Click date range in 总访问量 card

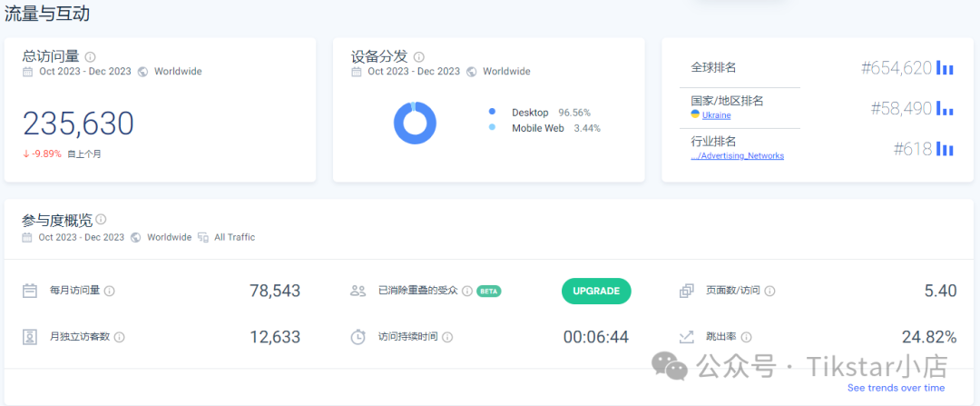[x=85, y=72]
